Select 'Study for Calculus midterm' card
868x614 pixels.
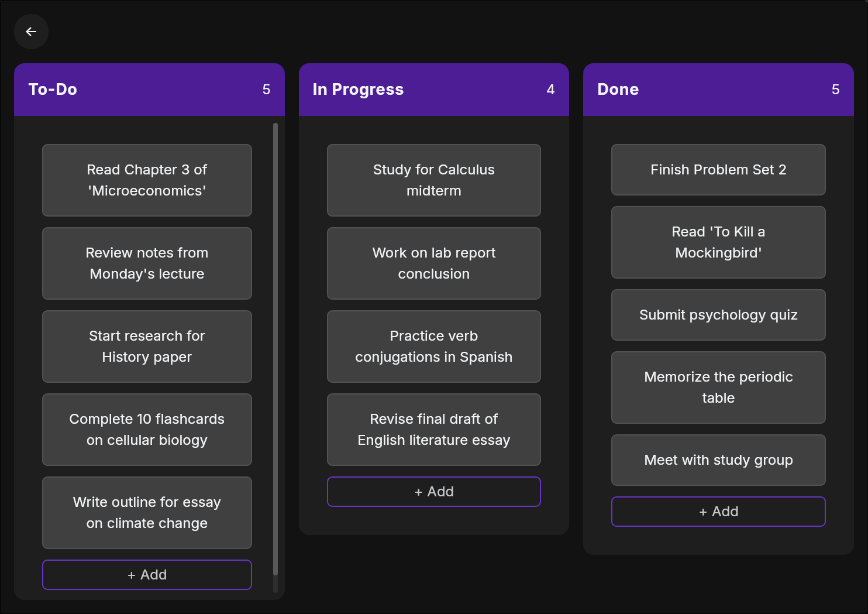tap(433, 180)
